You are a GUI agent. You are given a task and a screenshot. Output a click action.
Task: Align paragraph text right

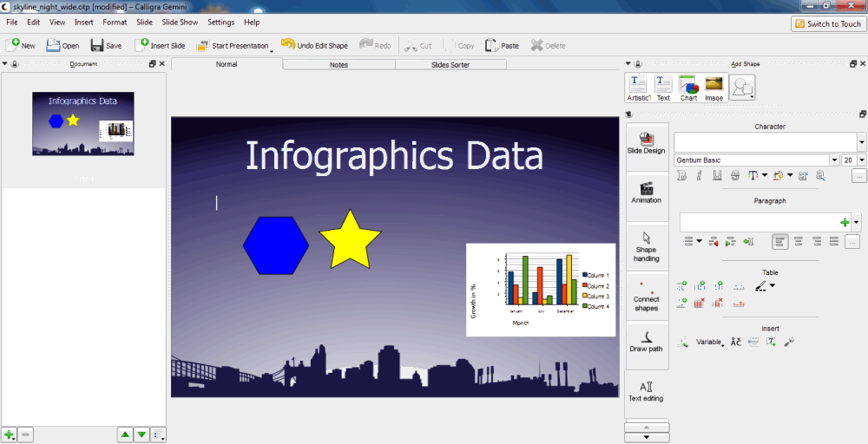[x=817, y=242]
